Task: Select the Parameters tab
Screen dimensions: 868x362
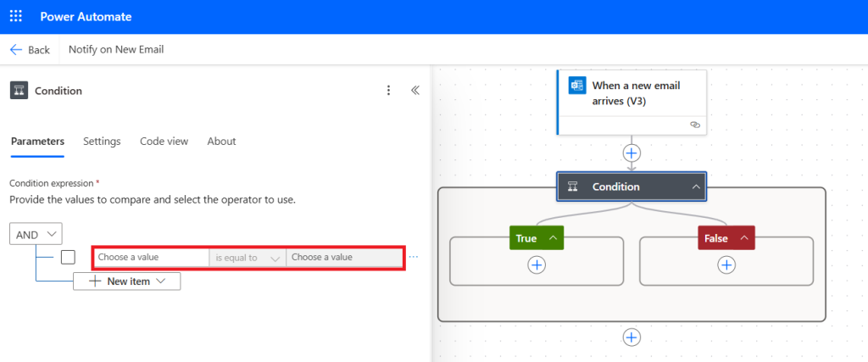Action: click(x=37, y=142)
